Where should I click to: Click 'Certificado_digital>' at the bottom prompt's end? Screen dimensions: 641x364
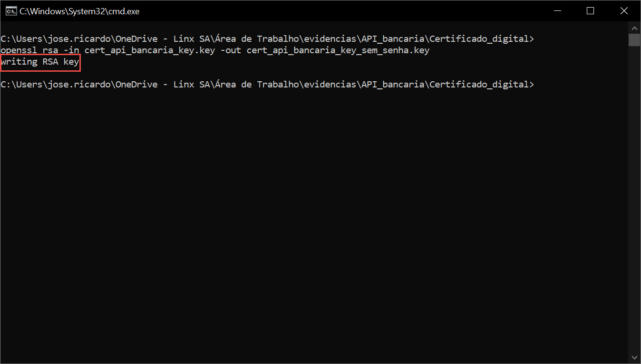481,85
